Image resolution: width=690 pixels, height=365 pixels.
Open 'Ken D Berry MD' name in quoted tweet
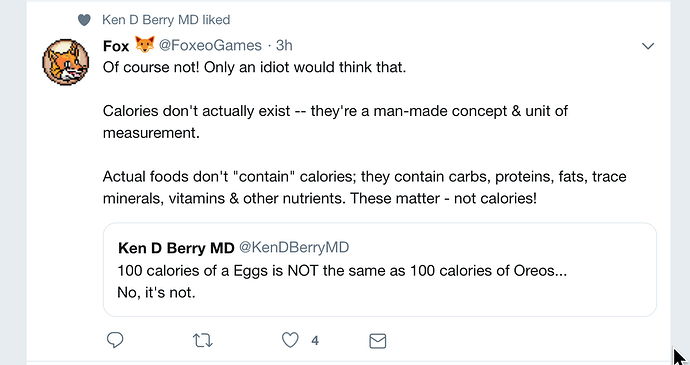176,248
